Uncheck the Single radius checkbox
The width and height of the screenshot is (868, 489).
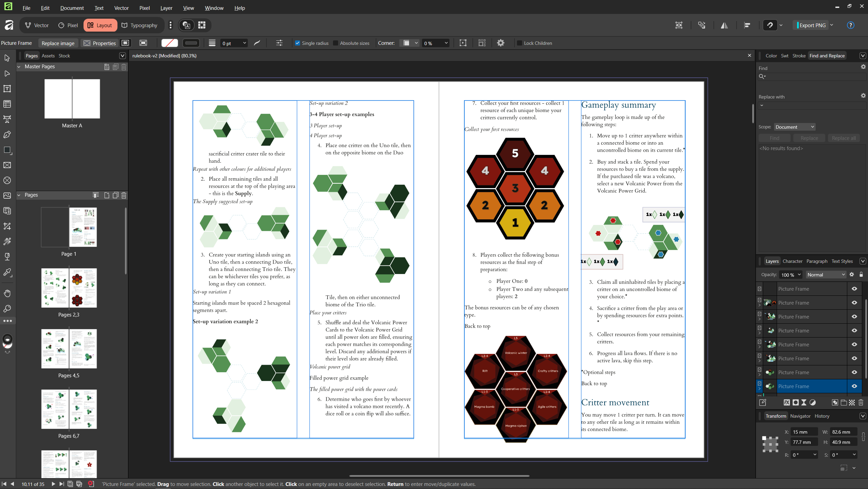[x=297, y=43]
